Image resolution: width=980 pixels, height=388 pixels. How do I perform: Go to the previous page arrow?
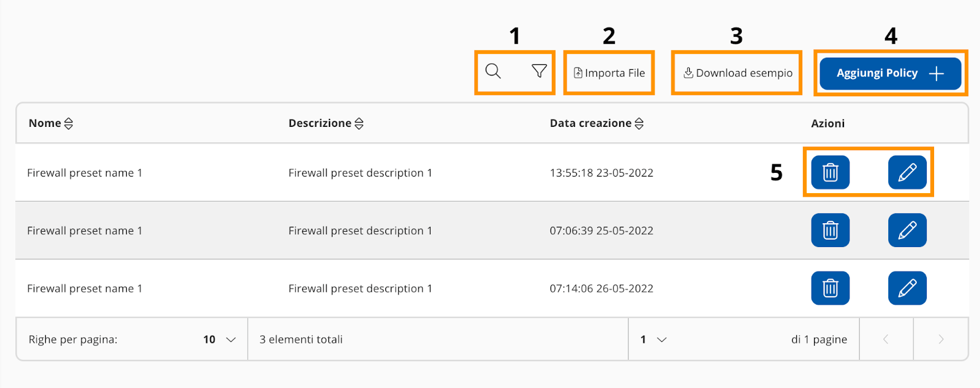tap(886, 339)
